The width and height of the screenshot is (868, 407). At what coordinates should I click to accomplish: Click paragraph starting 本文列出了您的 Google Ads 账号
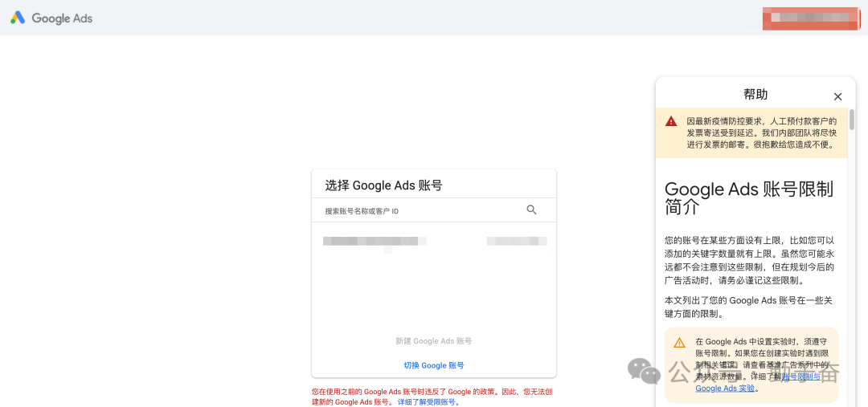click(749, 307)
